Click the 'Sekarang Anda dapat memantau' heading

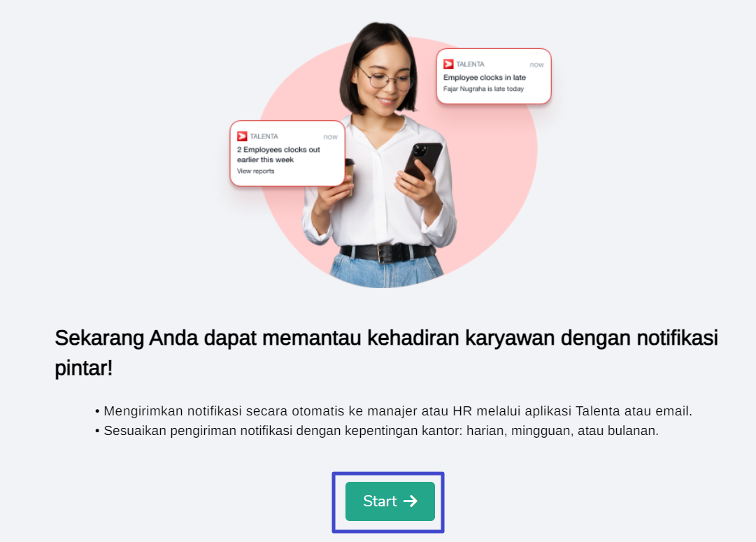pyautogui.click(x=386, y=352)
